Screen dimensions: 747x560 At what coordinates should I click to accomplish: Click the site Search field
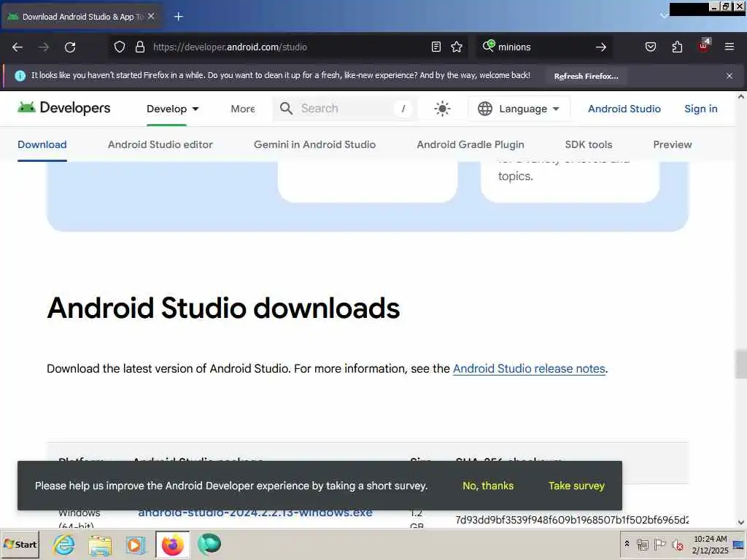[x=345, y=109]
